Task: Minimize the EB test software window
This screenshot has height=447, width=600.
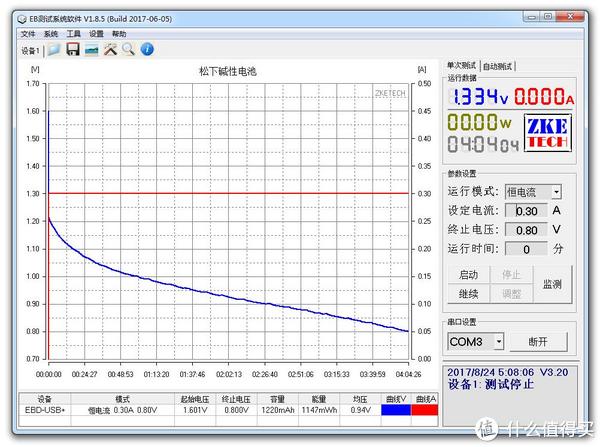Action: pyautogui.click(x=532, y=16)
